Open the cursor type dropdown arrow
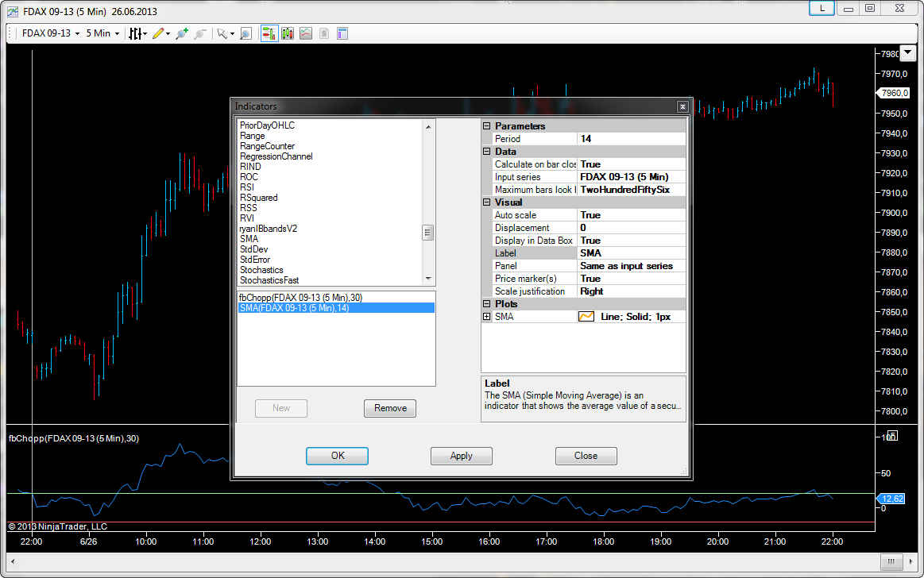 232,34
